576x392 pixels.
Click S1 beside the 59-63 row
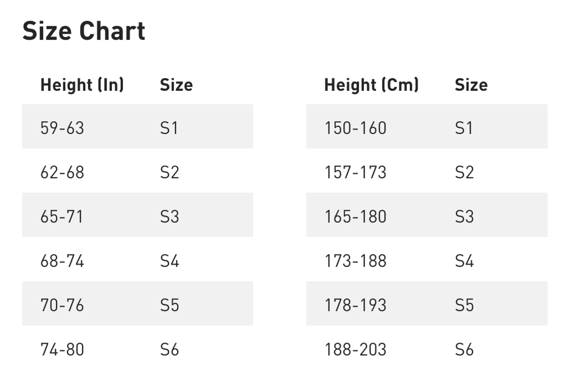pyautogui.click(x=169, y=128)
